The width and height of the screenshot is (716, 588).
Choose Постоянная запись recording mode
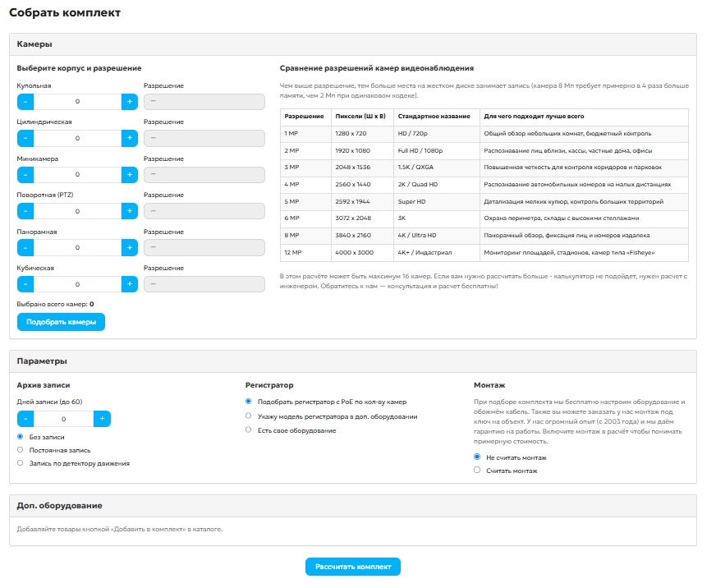20,450
